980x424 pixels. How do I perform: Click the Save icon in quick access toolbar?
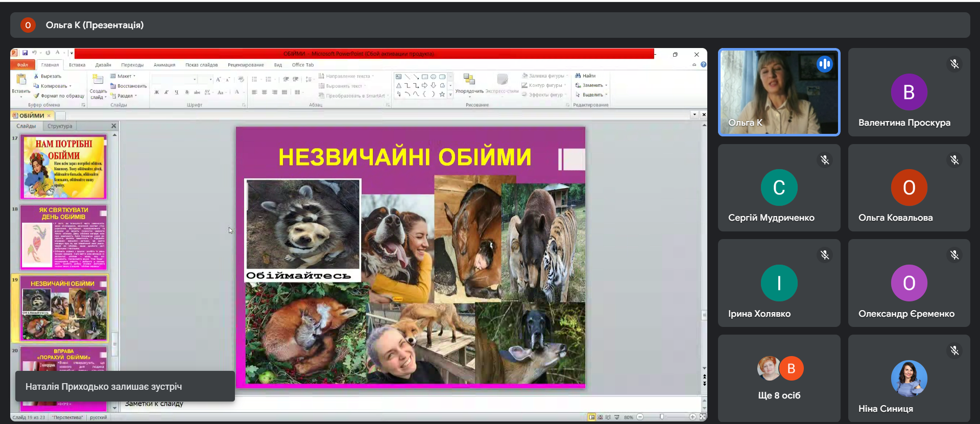25,53
